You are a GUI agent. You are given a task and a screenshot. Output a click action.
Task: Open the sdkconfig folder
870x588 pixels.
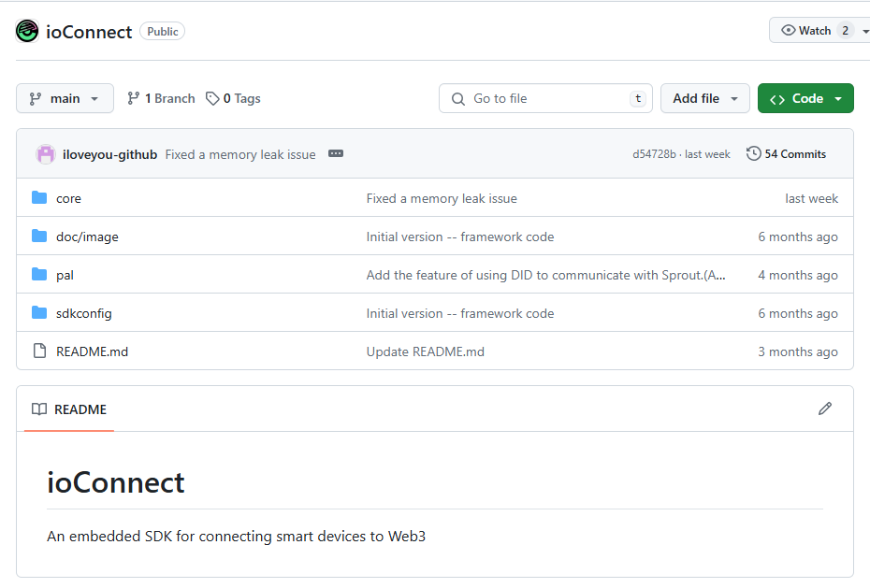click(x=84, y=314)
